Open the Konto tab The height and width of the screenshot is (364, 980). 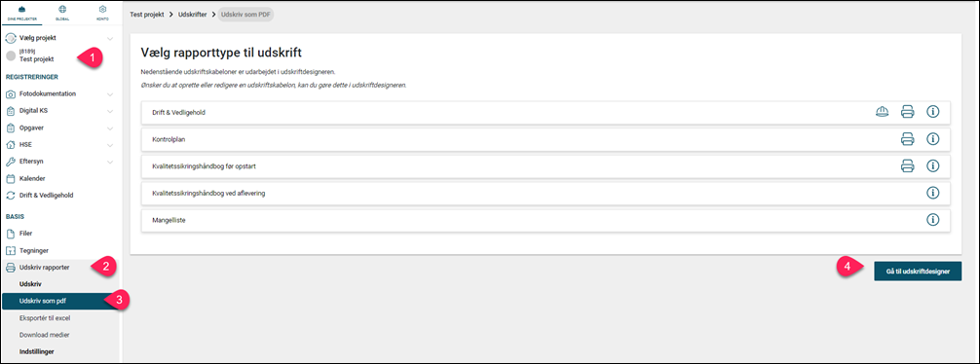coord(102,13)
